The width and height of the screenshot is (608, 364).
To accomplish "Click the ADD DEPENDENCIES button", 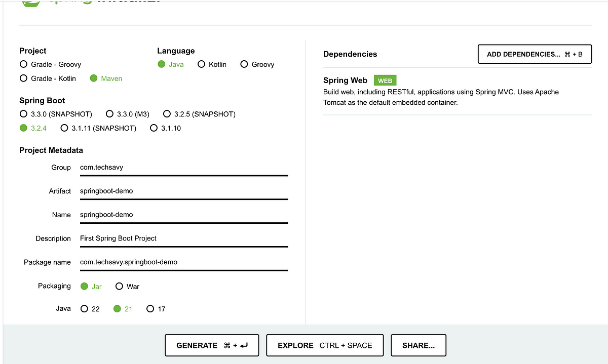I will pos(535,54).
